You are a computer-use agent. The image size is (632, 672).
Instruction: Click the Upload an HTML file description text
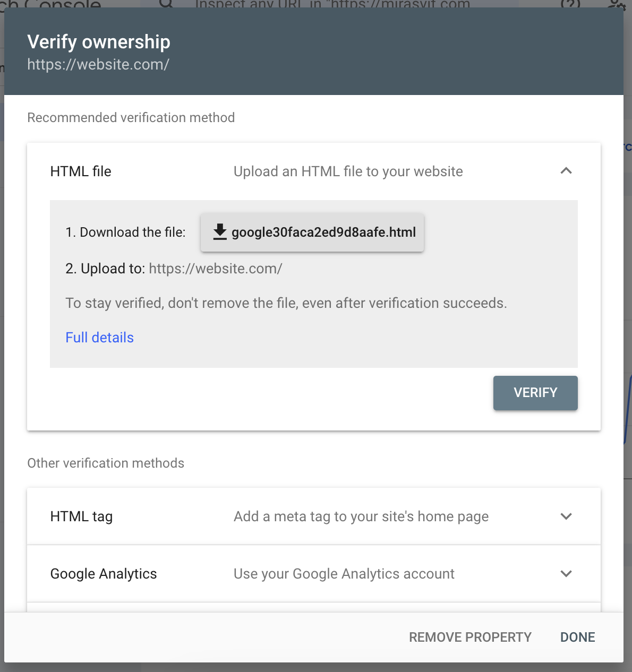coord(348,171)
